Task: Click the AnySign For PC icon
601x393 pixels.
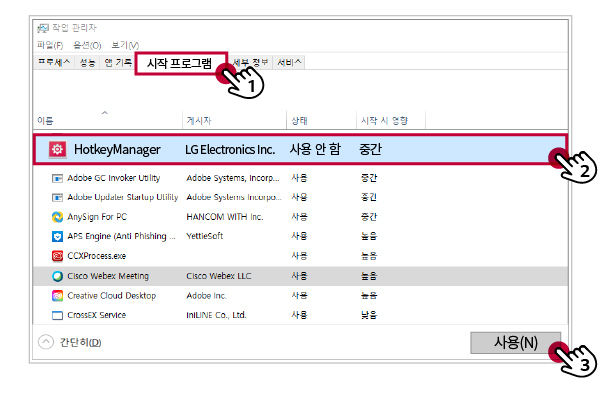Action: click(57, 217)
